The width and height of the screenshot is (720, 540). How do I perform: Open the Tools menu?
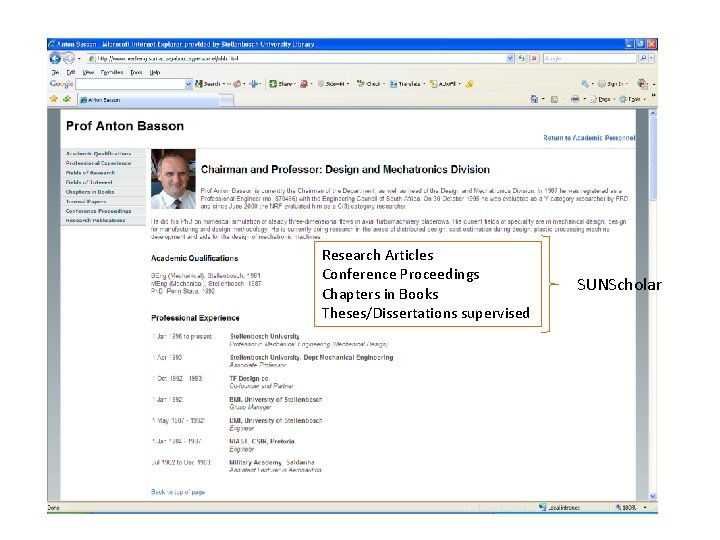tap(136, 72)
